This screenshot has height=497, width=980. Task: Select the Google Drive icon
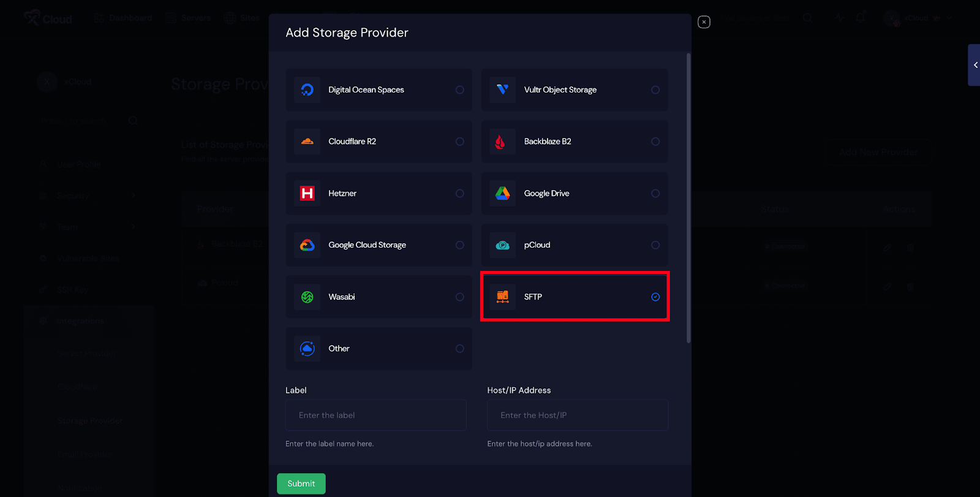pos(502,193)
